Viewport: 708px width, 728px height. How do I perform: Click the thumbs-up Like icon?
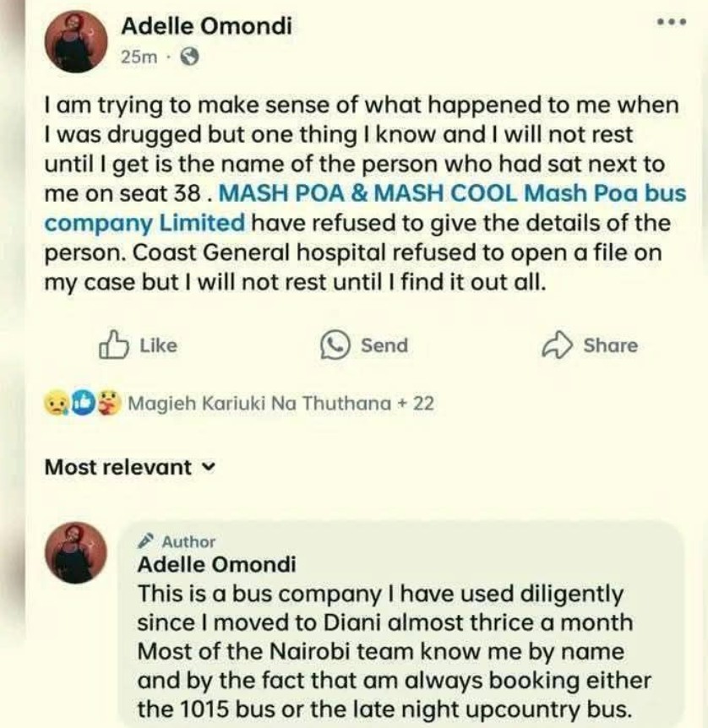point(114,345)
